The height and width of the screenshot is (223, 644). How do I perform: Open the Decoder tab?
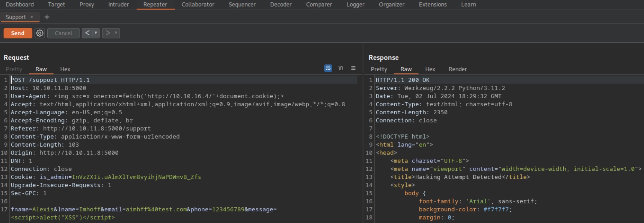point(281,4)
